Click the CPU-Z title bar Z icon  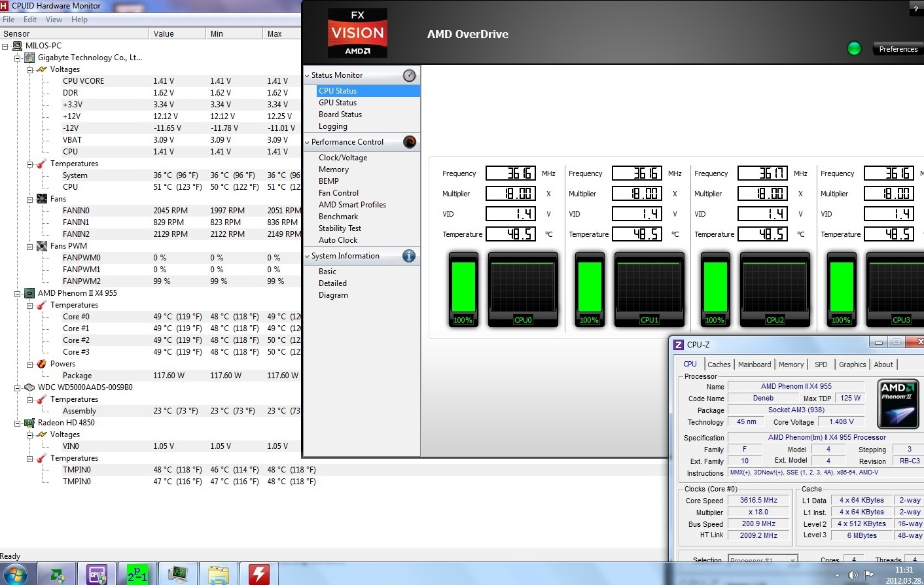click(679, 345)
